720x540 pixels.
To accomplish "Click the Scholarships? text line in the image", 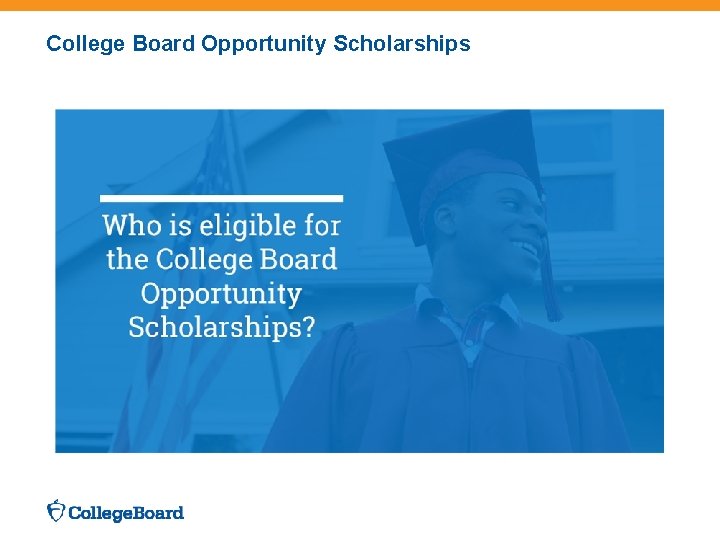I will click(x=222, y=327).
